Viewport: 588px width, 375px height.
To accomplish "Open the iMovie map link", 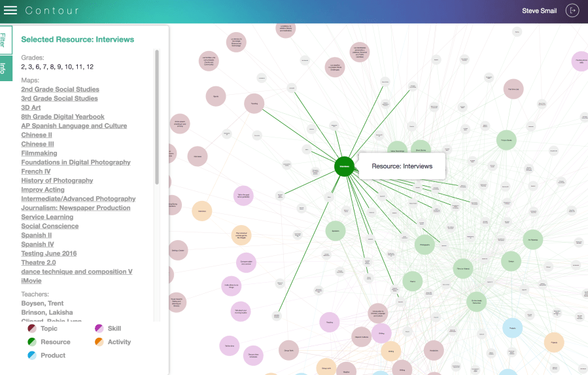I will (x=31, y=281).
